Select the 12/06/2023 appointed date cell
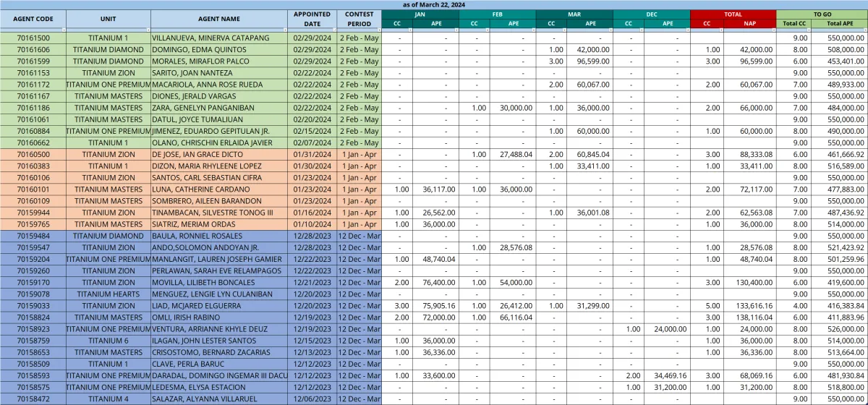This screenshot has height=405, width=868. click(312, 398)
